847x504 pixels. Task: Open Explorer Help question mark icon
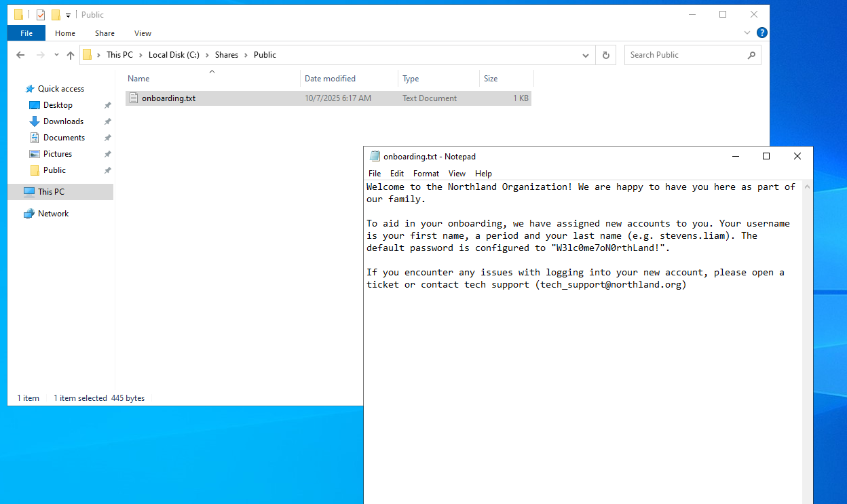pos(762,33)
